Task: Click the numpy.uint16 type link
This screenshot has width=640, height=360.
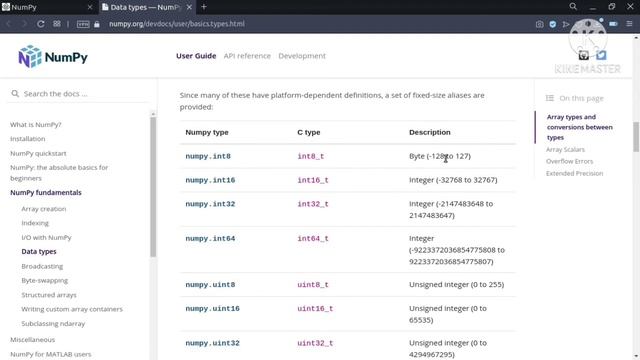Action: coord(213,309)
